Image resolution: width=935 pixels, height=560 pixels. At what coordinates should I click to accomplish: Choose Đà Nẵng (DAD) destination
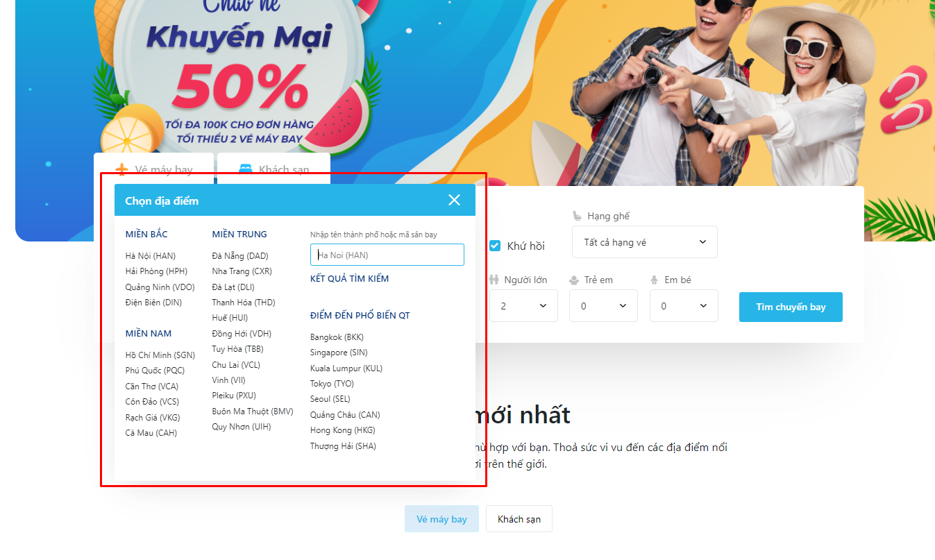[240, 256]
